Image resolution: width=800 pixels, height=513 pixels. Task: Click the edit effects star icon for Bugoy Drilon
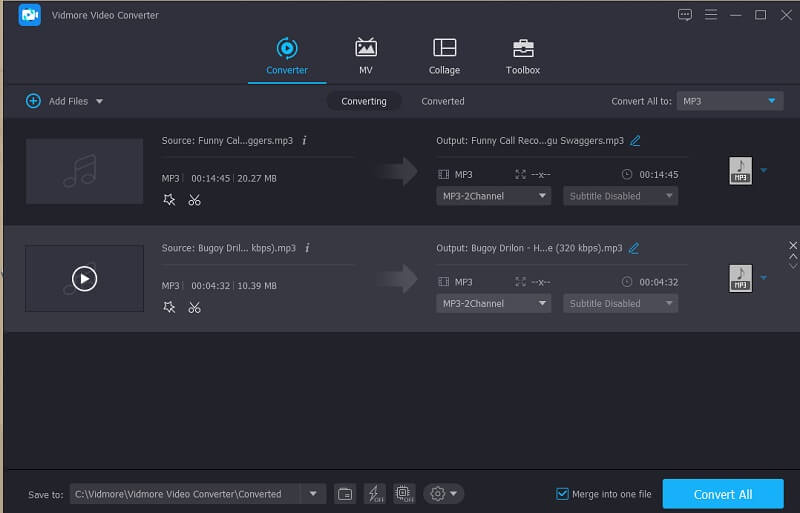[169, 307]
